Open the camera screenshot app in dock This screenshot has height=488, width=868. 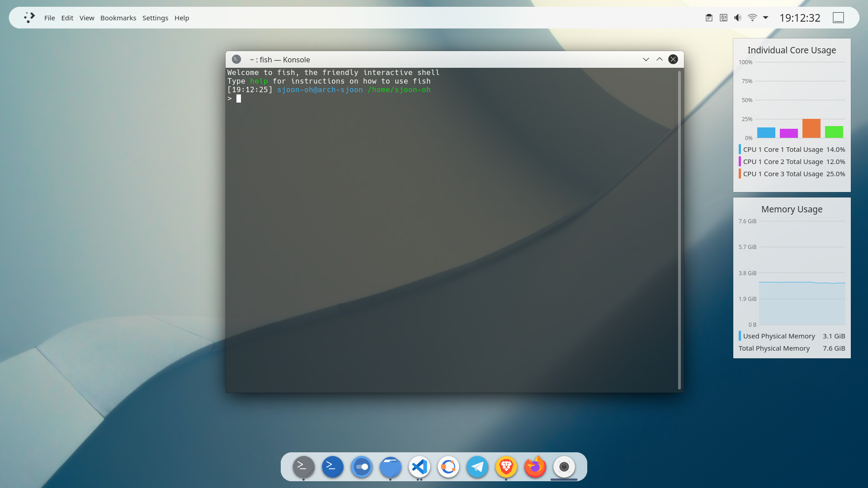coord(564,467)
